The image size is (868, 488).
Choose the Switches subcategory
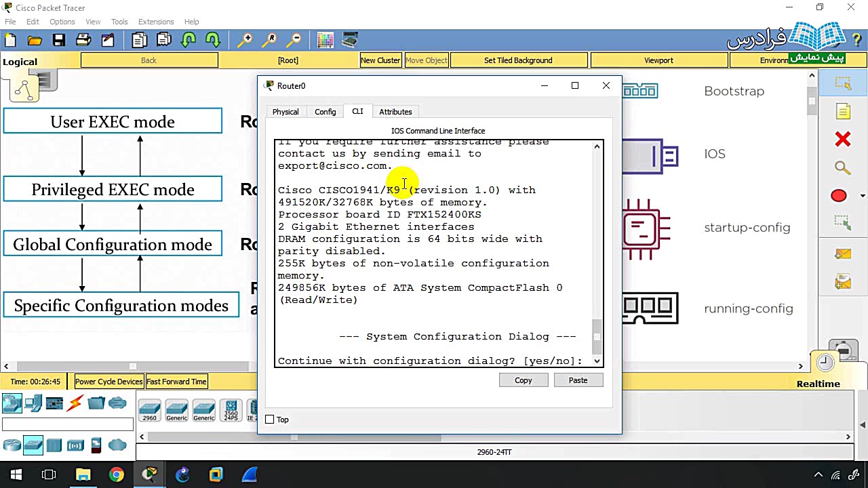[x=33, y=445]
